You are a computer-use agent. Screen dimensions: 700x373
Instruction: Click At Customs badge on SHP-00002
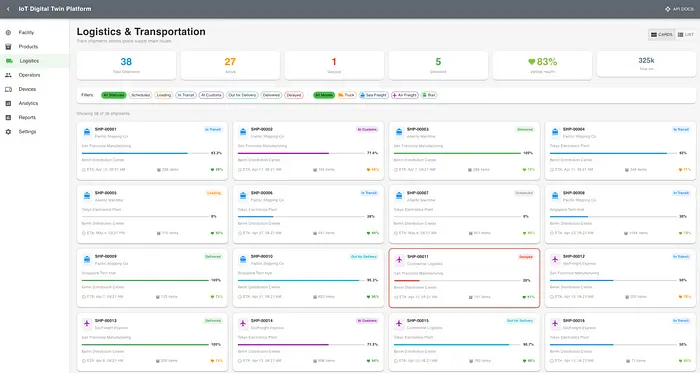[367, 129]
